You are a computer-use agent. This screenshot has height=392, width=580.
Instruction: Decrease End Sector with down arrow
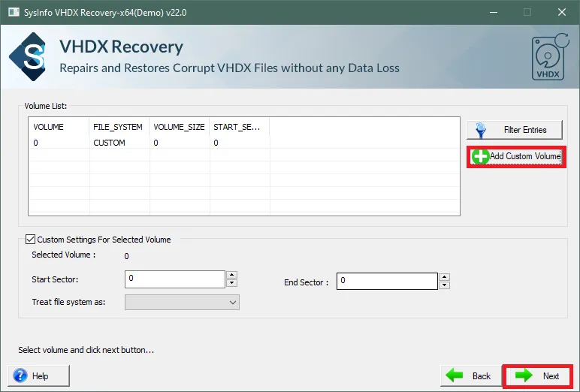444,285
